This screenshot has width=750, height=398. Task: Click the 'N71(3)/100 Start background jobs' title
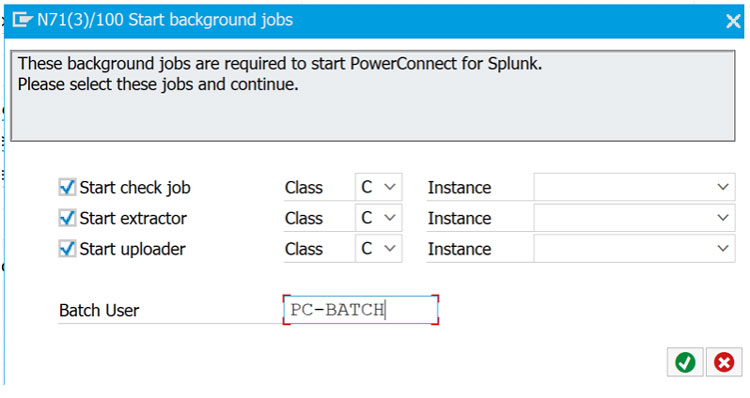(165, 20)
